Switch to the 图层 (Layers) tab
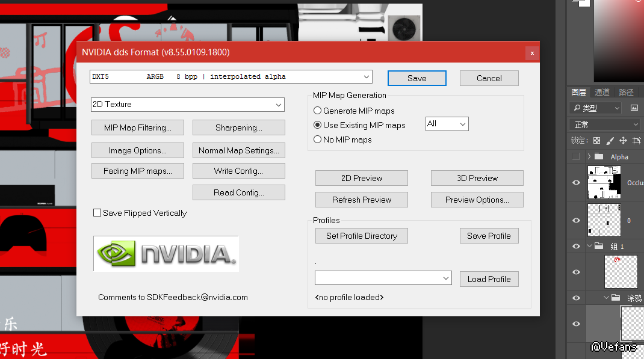The image size is (644, 359). coord(578,93)
